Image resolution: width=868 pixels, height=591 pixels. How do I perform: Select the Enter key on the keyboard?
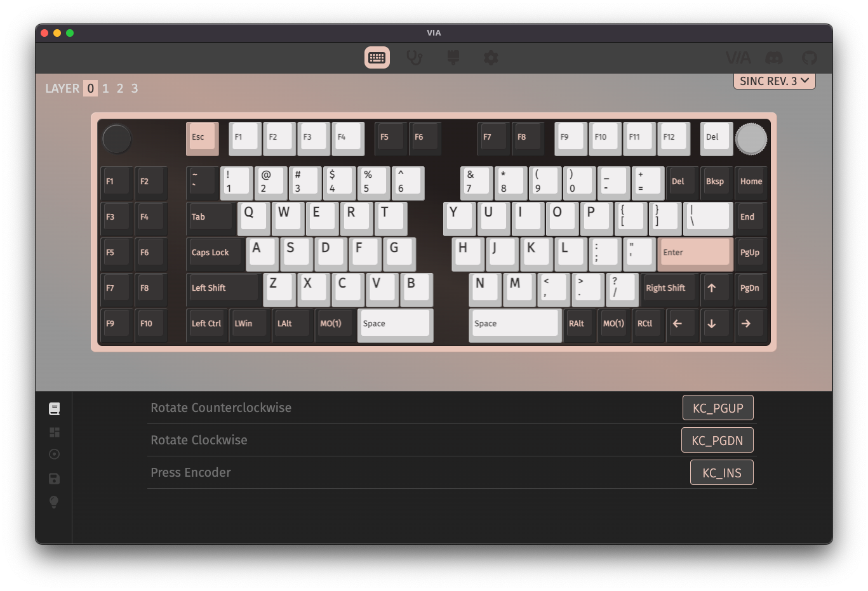pos(694,253)
